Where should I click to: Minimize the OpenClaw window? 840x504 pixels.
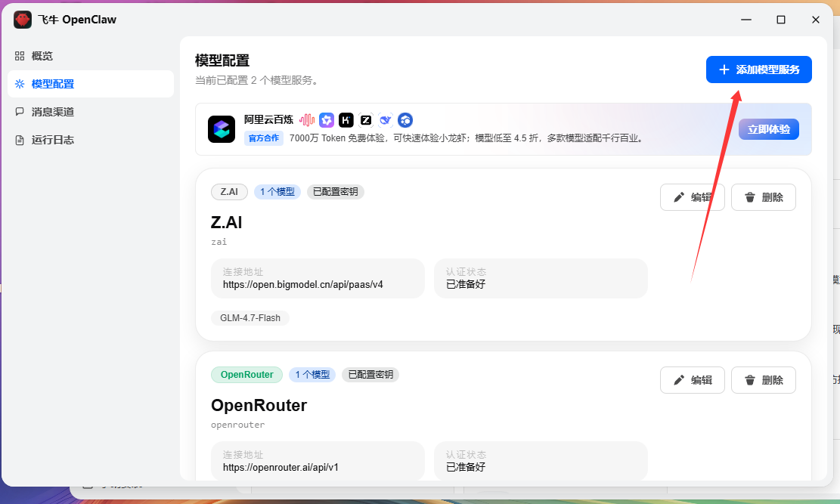[x=746, y=20]
